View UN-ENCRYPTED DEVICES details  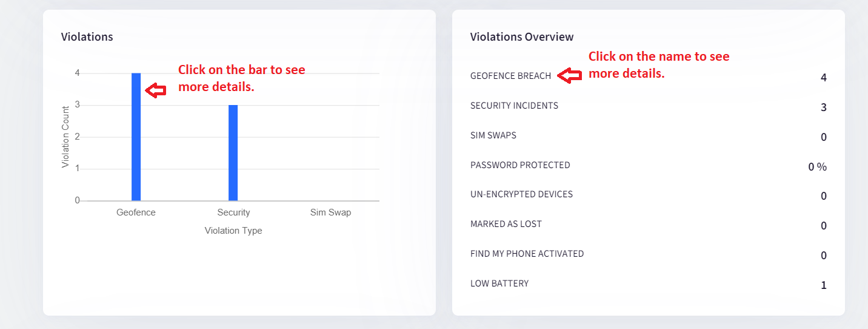tap(521, 195)
